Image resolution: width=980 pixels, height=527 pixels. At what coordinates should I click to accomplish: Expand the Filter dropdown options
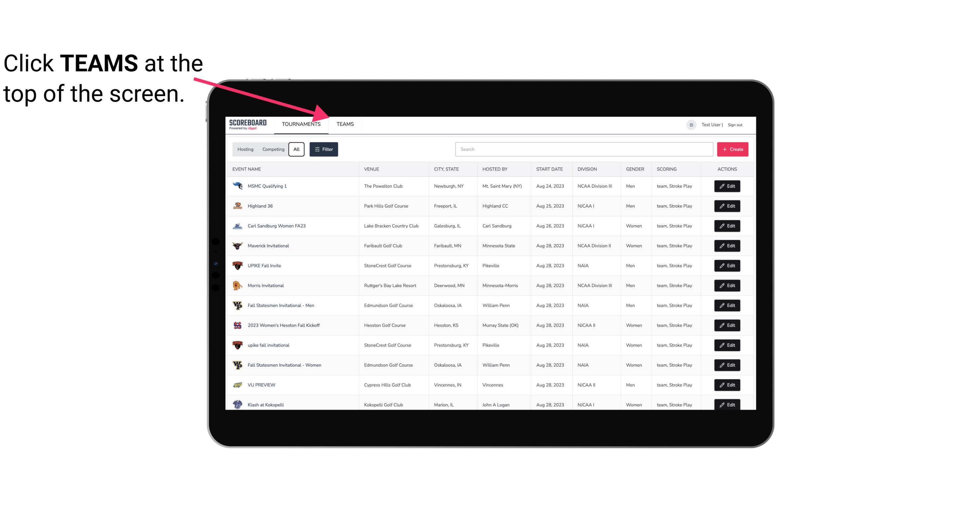(323, 149)
